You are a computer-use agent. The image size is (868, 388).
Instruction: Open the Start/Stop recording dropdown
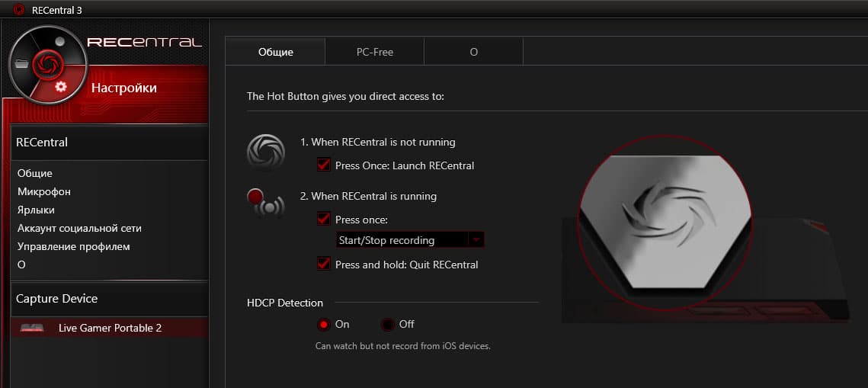[x=410, y=240]
